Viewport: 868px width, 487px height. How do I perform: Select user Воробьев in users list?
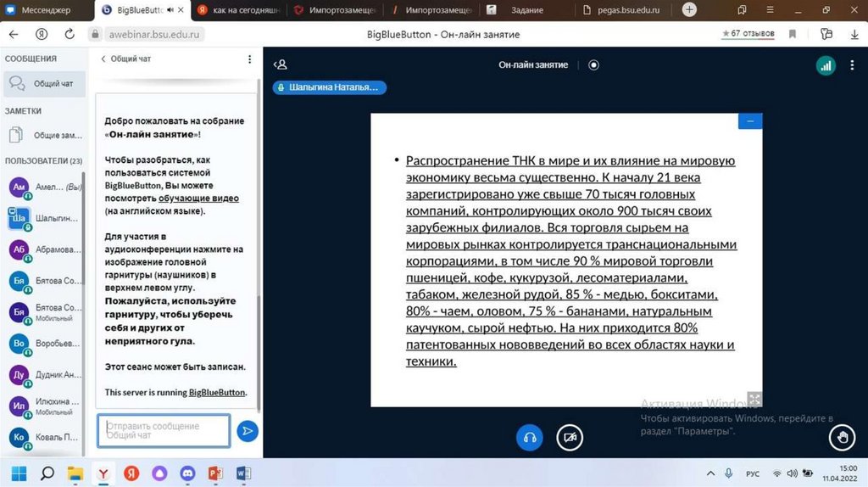tap(44, 344)
